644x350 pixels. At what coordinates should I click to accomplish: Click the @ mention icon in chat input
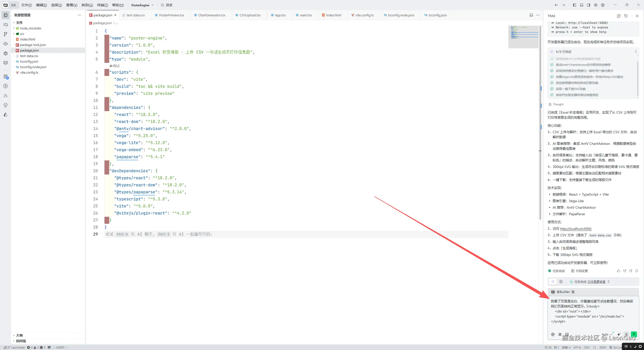(553, 334)
